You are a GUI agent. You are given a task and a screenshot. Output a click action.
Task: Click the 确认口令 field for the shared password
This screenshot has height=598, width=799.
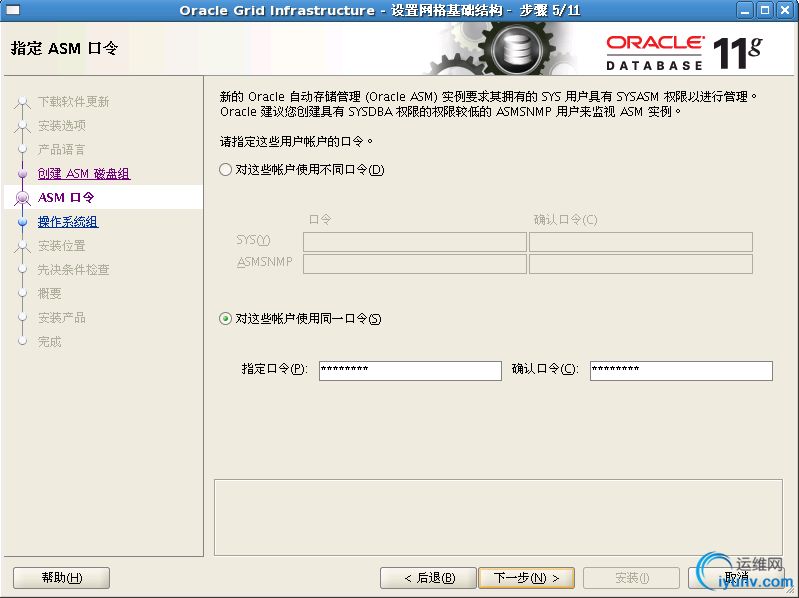tap(681, 371)
